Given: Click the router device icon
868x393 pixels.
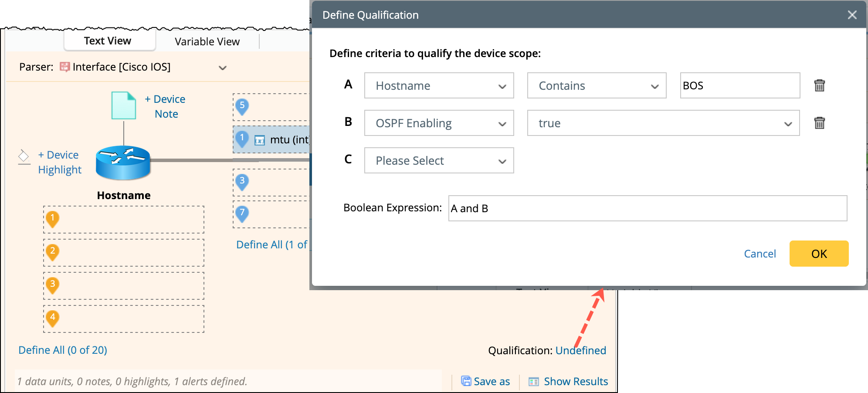Looking at the screenshot, I should pos(123,163).
